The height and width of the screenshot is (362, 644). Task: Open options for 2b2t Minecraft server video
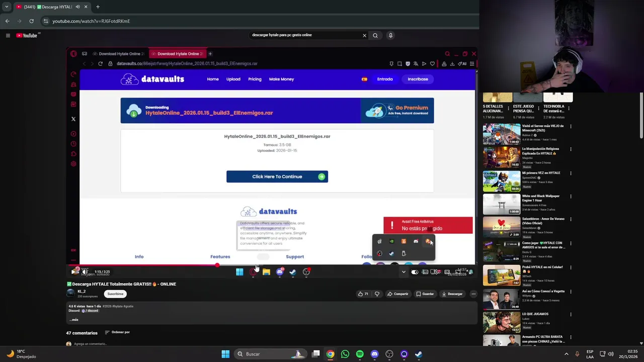pos(571,126)
